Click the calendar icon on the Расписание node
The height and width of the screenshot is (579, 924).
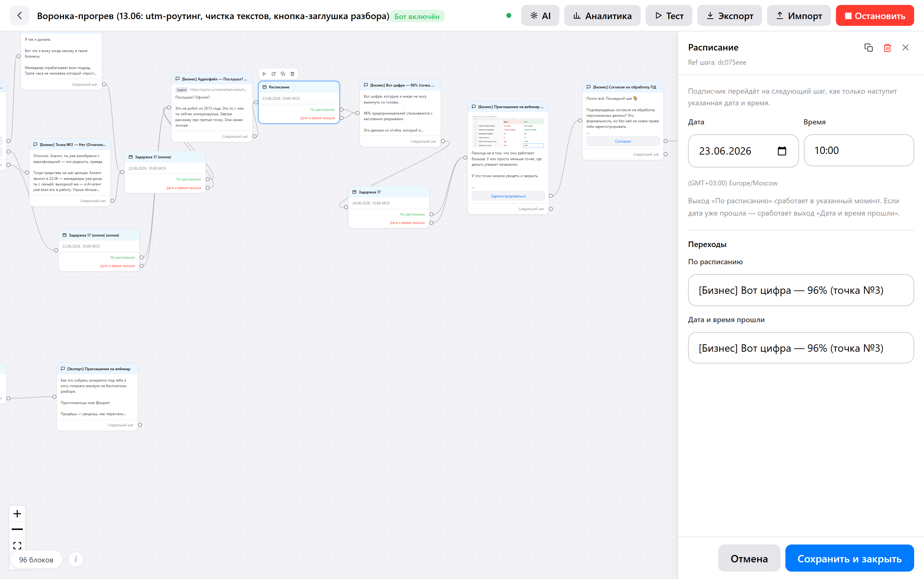pos(265,87)
